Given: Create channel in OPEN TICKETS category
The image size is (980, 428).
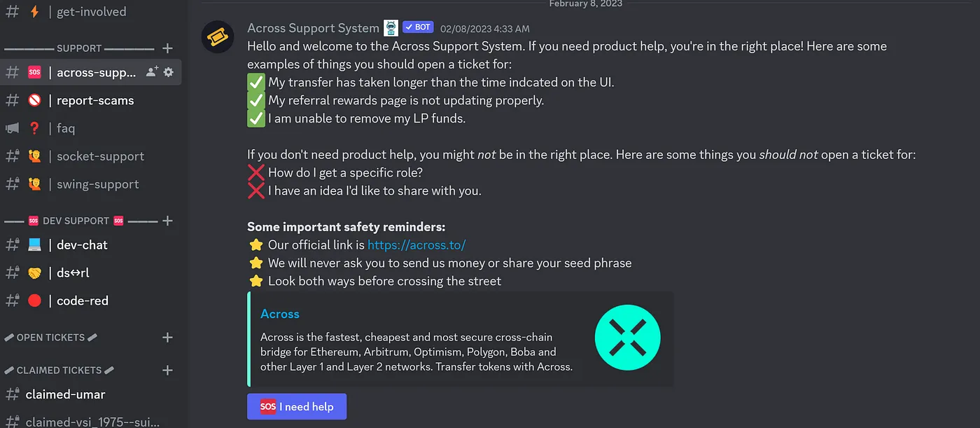Looking at the screenshot, I should (x=167, y=338).
